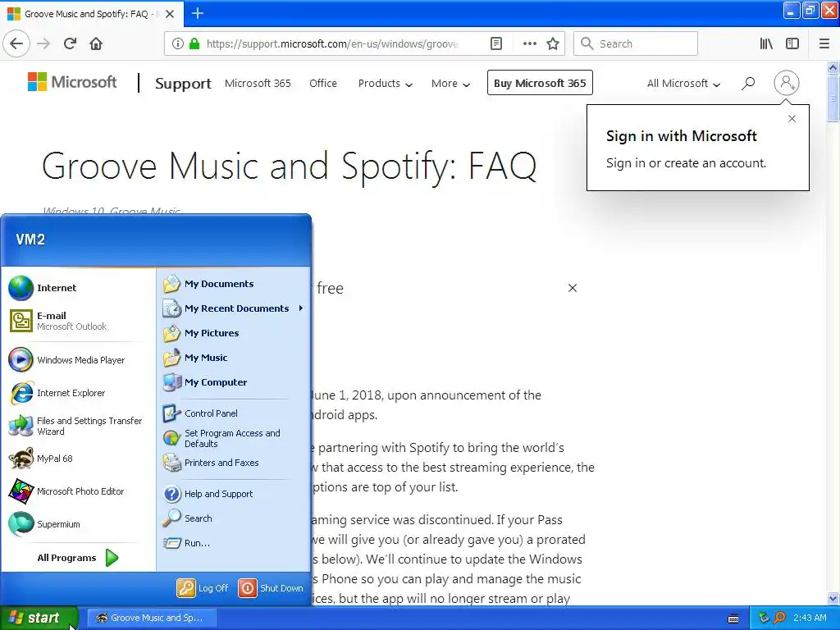Click the browser forward arrow
Screen dimensions: 840x630
tap(43, 43)
